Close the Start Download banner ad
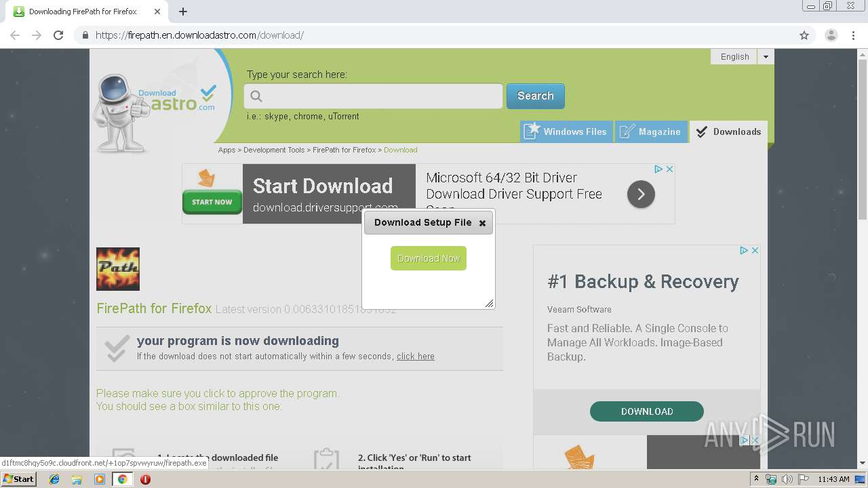This screenshot has width=868, height=488. [x=669, y=169]
